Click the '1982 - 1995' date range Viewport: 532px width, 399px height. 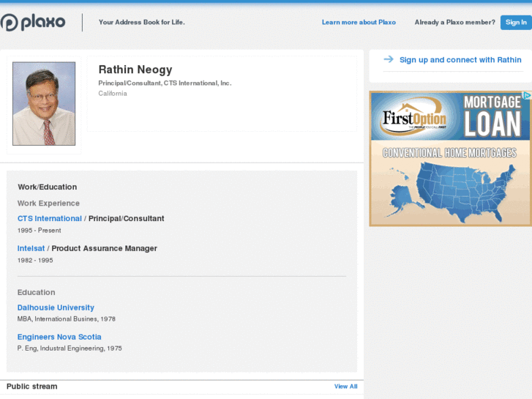(35, 260)
